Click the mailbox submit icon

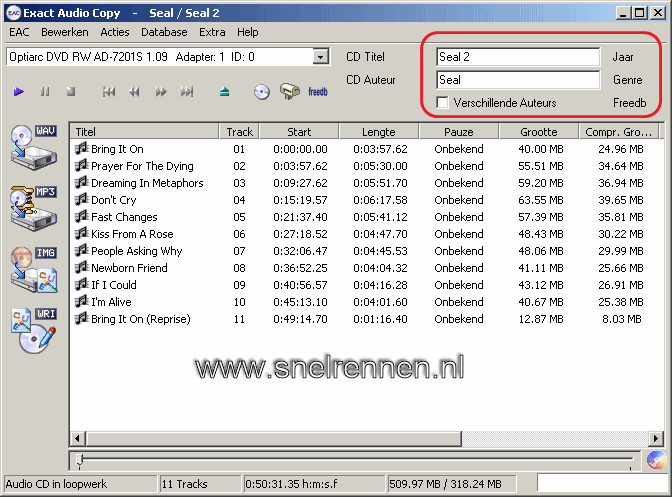[x=290, y=91]
